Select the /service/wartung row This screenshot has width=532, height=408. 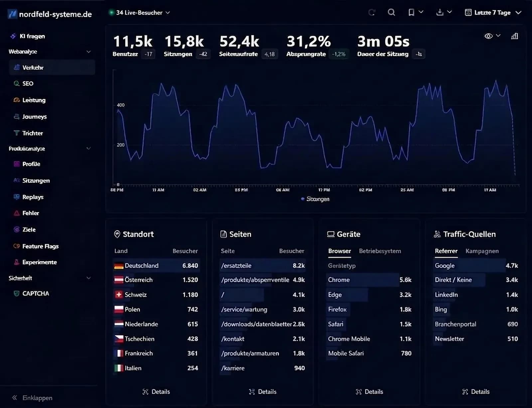(263, 309)
